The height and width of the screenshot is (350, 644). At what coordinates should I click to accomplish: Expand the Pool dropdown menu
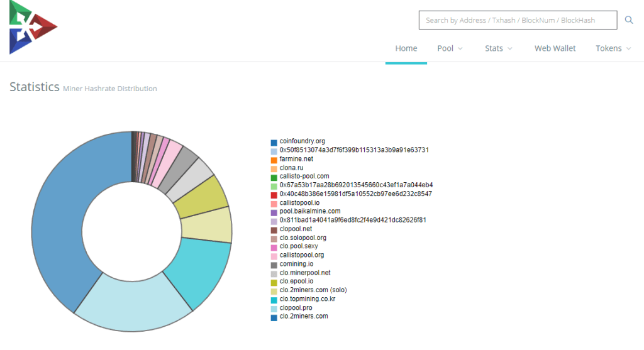[x=450, y=48]
